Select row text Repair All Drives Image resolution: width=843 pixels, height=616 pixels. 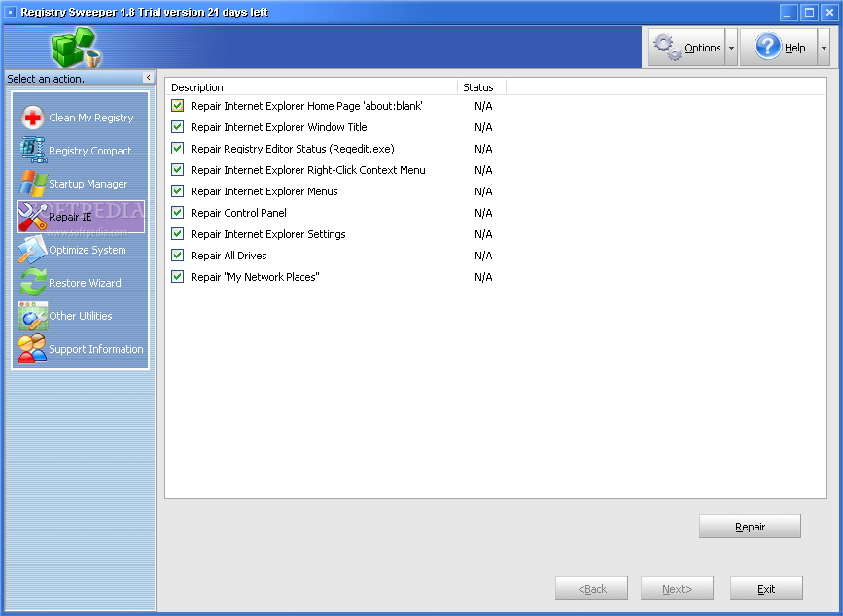click(x=228, y=256)
